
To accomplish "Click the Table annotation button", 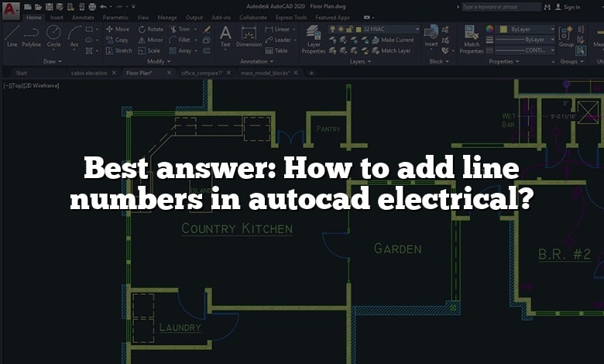I will coord(276,50).
